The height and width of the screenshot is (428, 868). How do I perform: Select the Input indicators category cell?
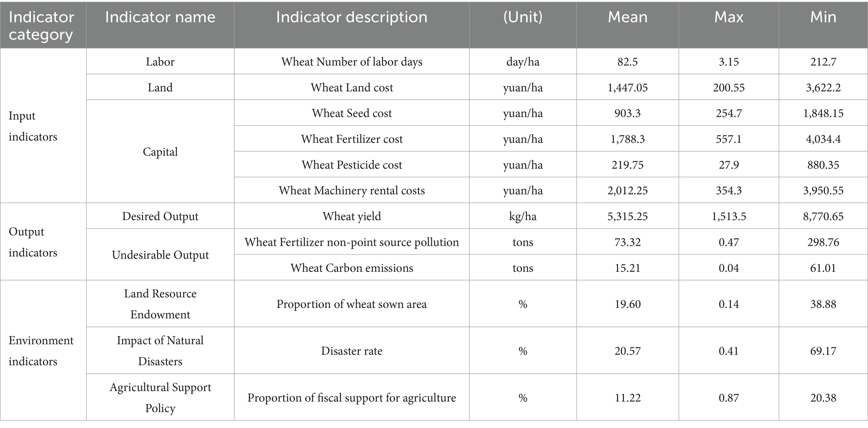(x=43, y=126)
